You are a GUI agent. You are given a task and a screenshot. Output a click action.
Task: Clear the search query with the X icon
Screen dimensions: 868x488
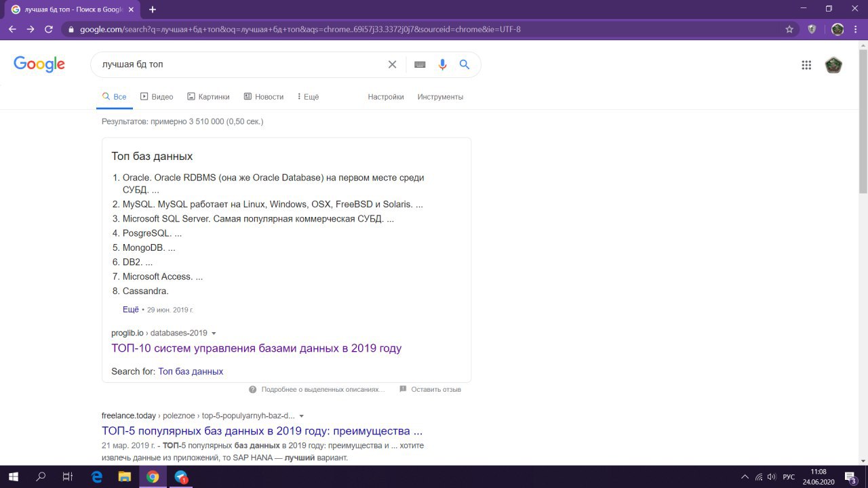click(392, 64)
